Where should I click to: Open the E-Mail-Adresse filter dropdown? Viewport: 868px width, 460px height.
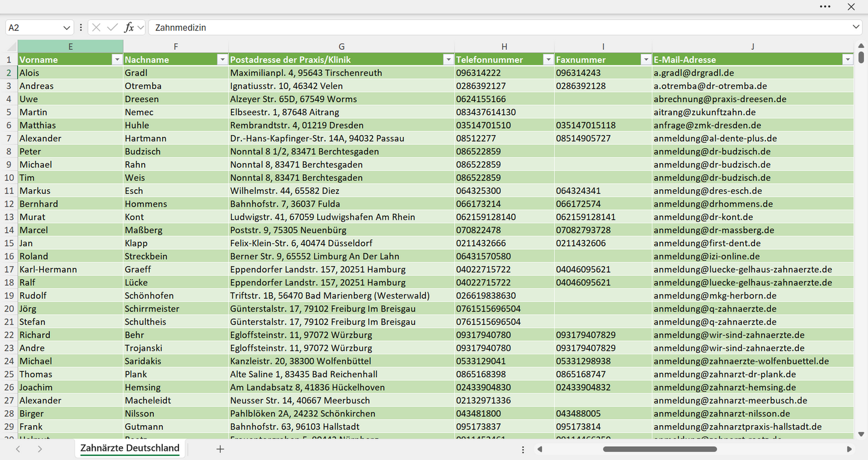(x=848, y=59)
